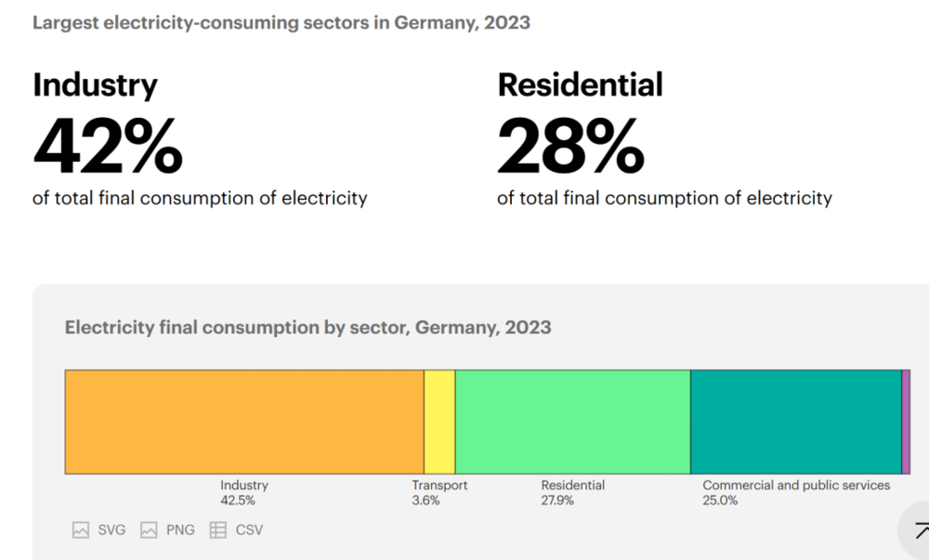Export data via CSV text label
This screenshot has height=560, width=929.
[x=248, y=530]
